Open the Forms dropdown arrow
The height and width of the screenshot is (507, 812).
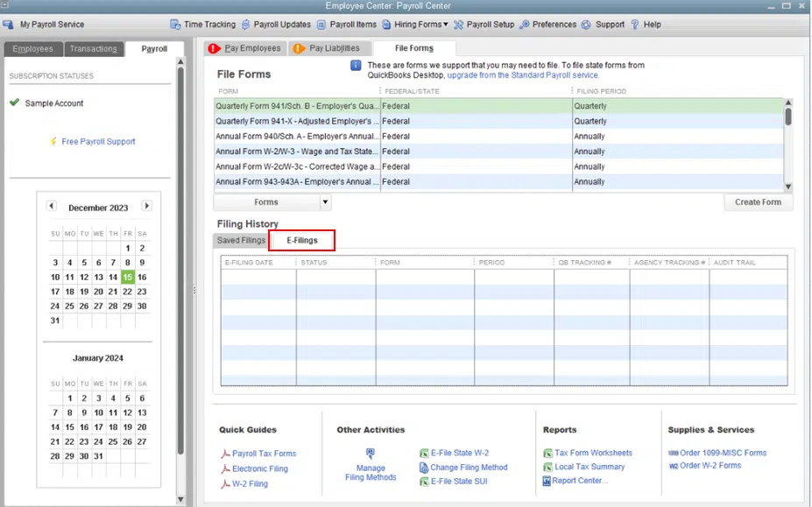click(x=325, y=202)
